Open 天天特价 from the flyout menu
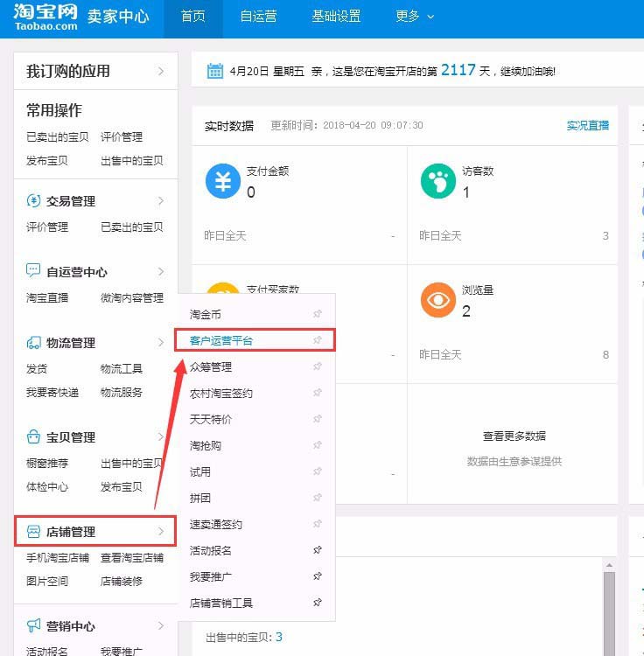 click(211, 419)
